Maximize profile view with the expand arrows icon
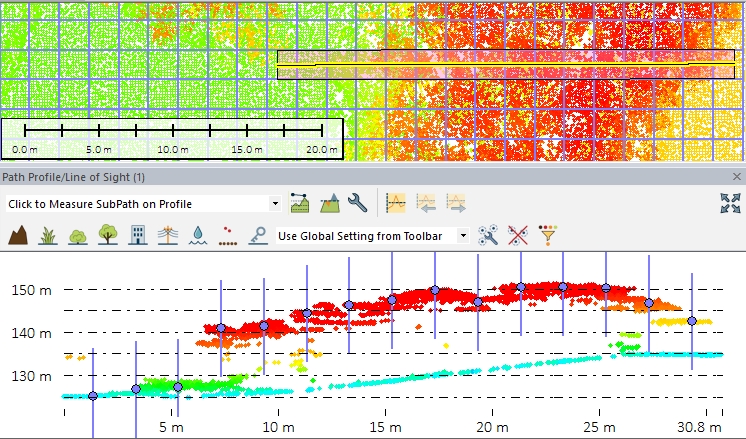This screenshot has width=746, height=439. point(729,203)
